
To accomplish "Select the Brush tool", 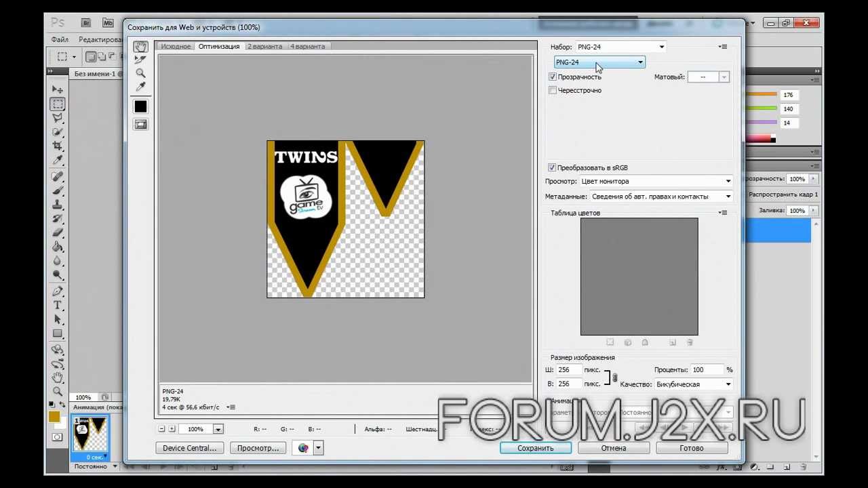I will tap(58, 190).
